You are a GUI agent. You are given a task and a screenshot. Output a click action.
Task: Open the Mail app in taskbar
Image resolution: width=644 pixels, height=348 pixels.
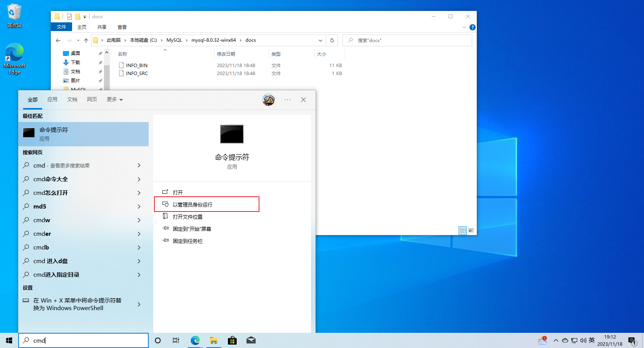click(x=251, y=340)
